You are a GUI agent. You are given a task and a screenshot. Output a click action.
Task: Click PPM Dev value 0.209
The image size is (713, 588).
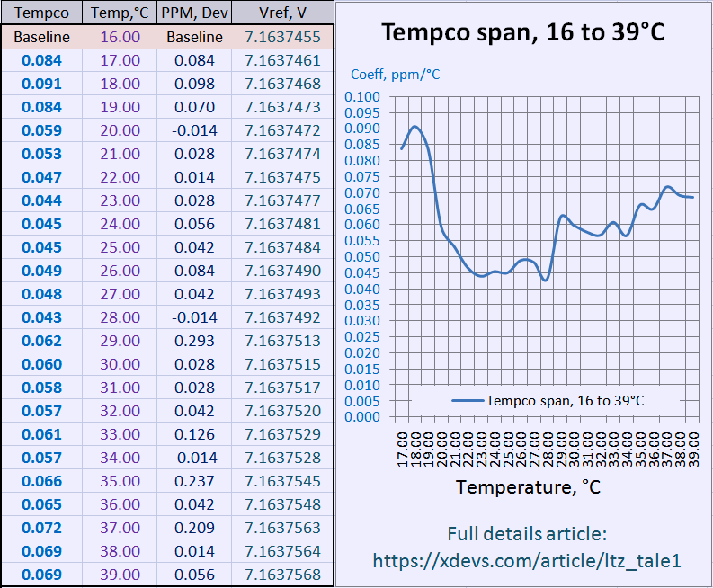coord(194,528)
